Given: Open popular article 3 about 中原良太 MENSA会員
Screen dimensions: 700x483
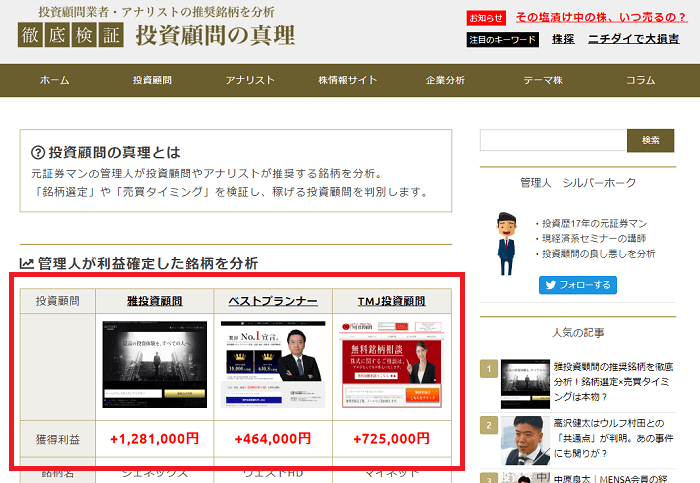Looking at the screenshot, I should click(610, 479).
